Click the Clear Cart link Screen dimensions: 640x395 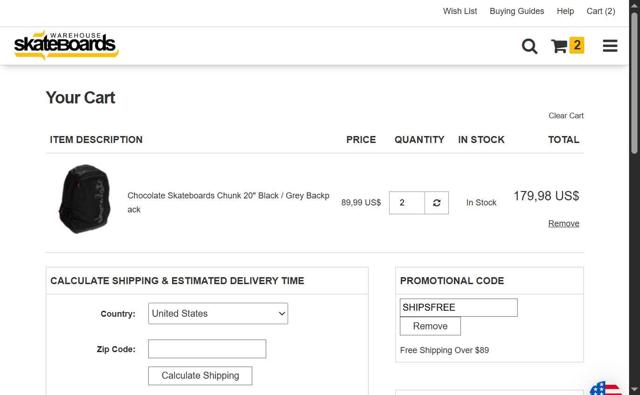point(566,116)
